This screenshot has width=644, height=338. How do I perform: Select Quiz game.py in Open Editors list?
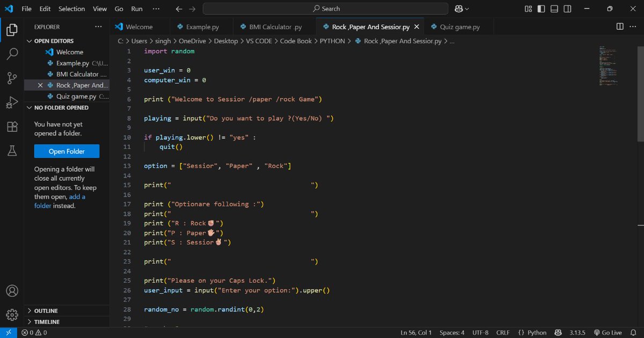click(67, 97)
